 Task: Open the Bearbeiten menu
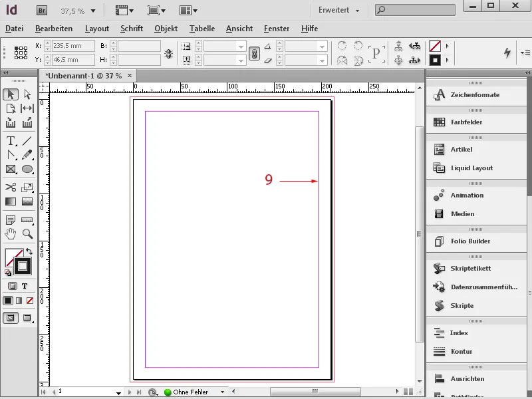(54, 29)
